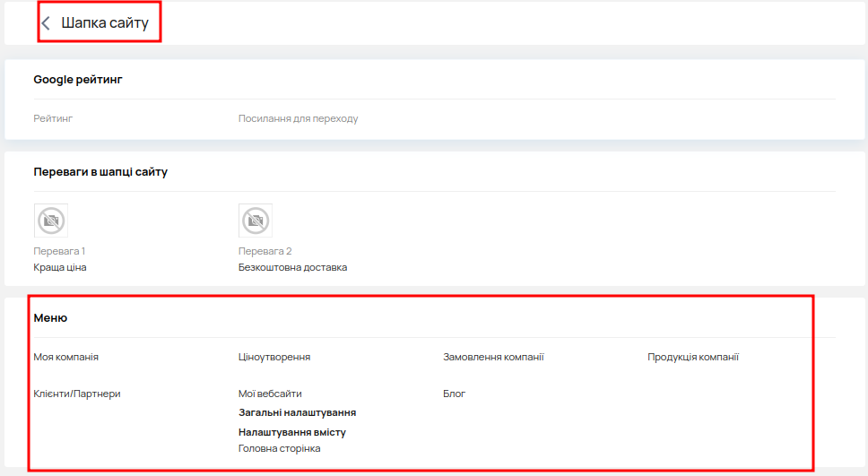The height and width of the screenshot is (476, 868).
Task: Open the Моя компанія menu item
Action: point(66,357)
